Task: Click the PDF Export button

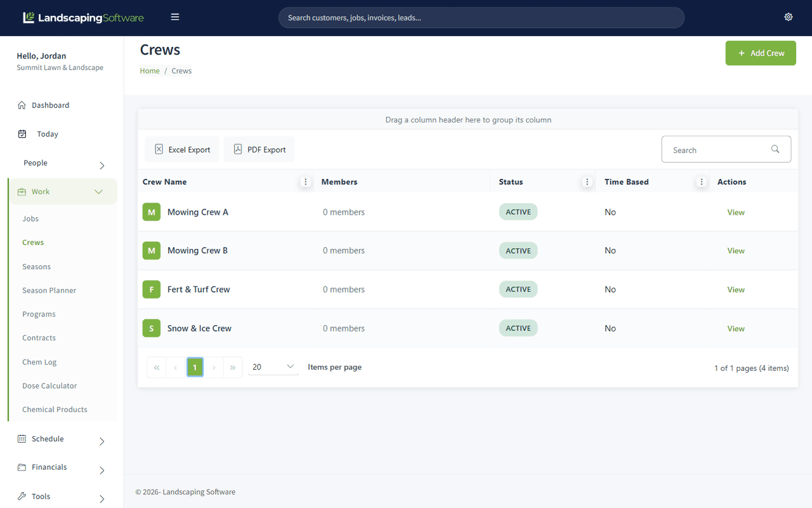Action: coord(259,149)
